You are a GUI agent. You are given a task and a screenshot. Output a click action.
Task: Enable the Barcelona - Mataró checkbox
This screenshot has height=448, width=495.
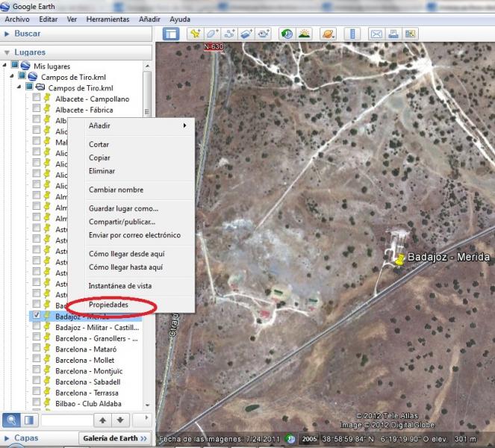coord(36,348)
